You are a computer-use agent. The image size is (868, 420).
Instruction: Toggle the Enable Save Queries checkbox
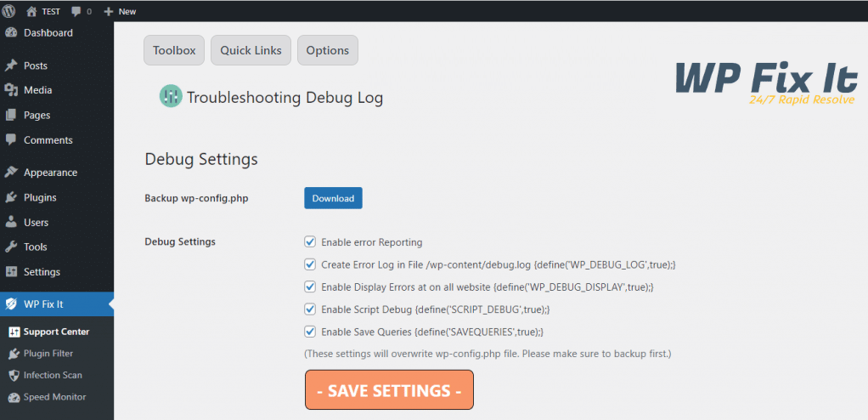tap(310, 332)
